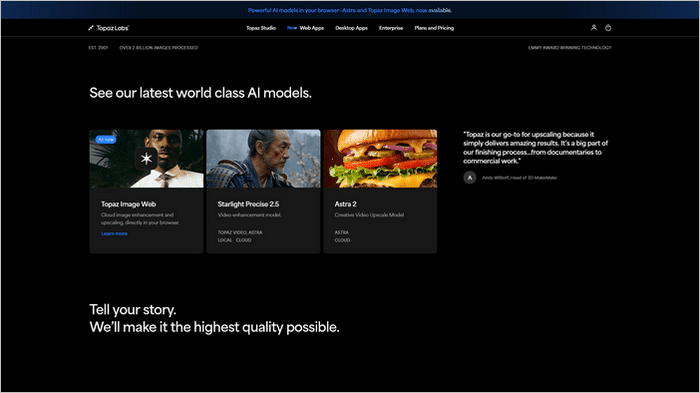This screenshot has width=700, height=393.
Task: Click the 'CLOUD' tag on Astra 2 card
Action: coord(342,240)
